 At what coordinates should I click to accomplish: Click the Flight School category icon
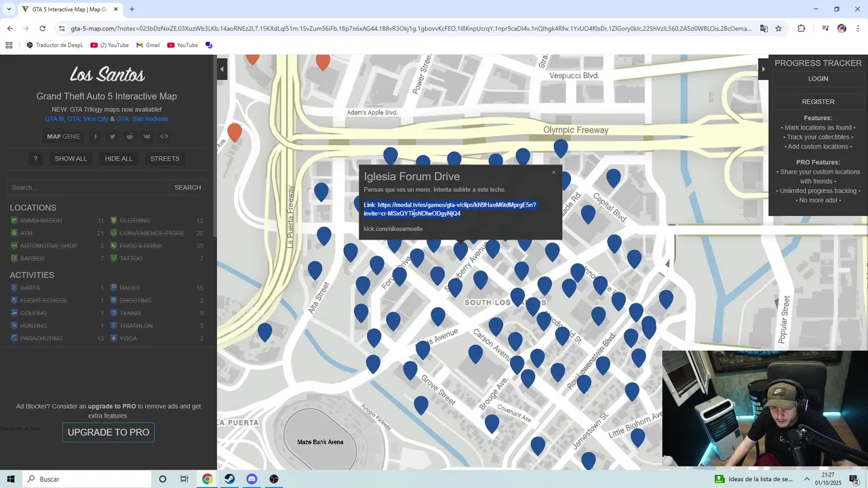14,300
